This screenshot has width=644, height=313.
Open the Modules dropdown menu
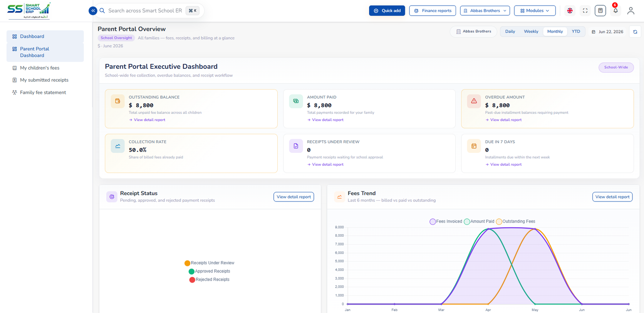coord(535,11)
